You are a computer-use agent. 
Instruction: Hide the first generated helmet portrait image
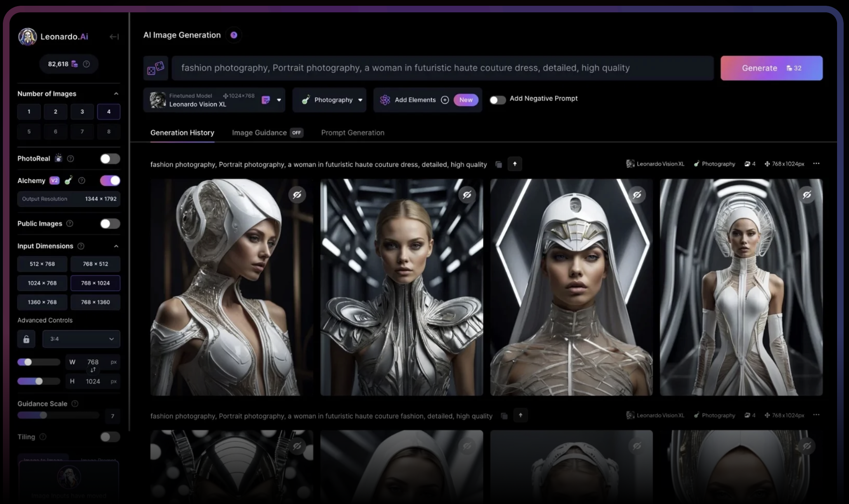pos(297,195)
